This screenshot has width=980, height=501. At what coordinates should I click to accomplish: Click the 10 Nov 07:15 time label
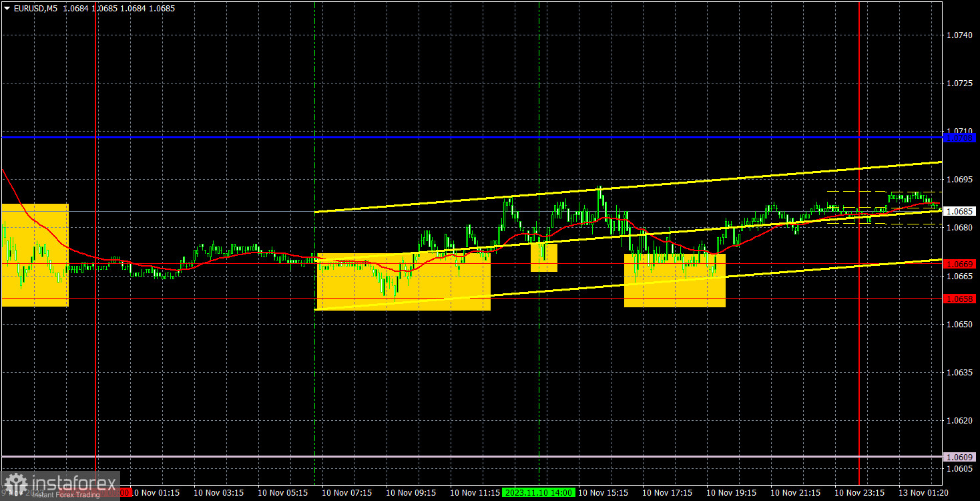[346, 493]
